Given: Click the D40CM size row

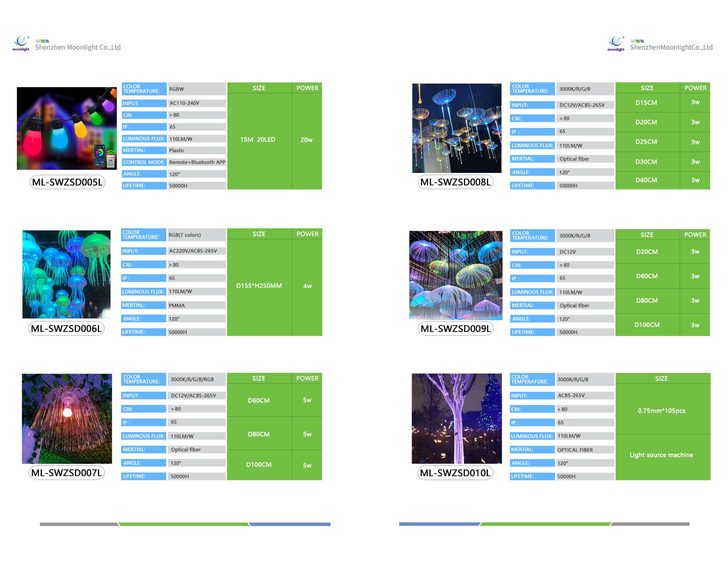Looking at the screenshot, I should [646, 180].
